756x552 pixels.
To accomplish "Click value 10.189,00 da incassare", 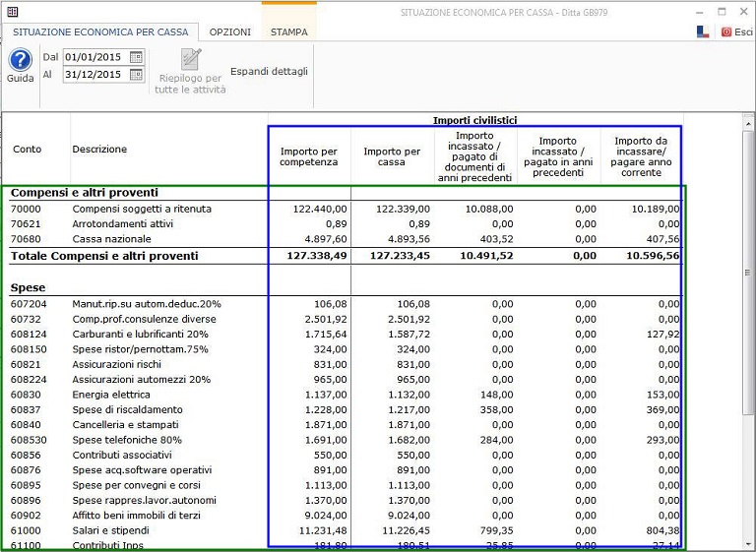I will coord(656,209).
